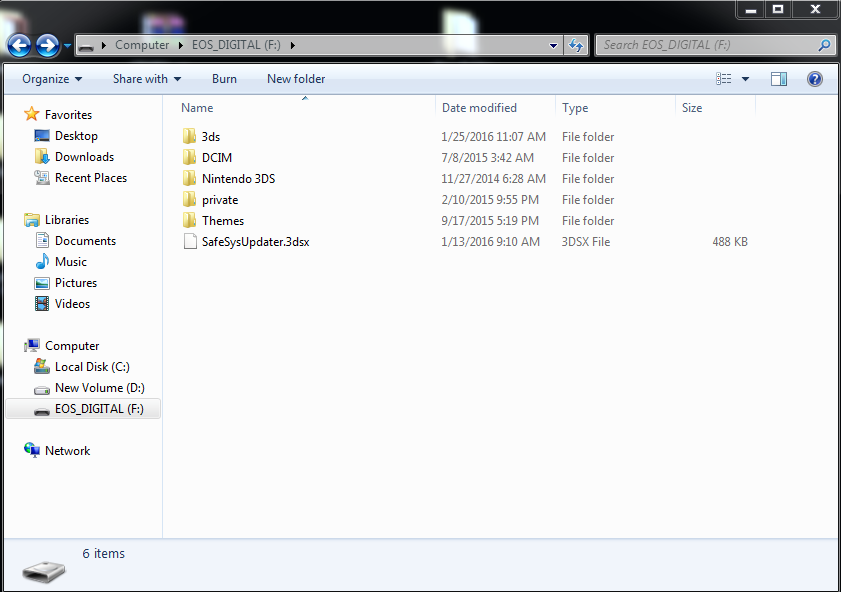
Task: Click the Computer icon in sidebar
Action: [32, 345]
